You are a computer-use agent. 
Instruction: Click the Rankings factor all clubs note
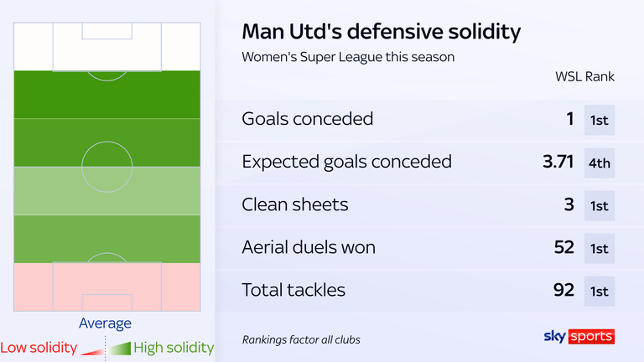(x=301, y=339)
